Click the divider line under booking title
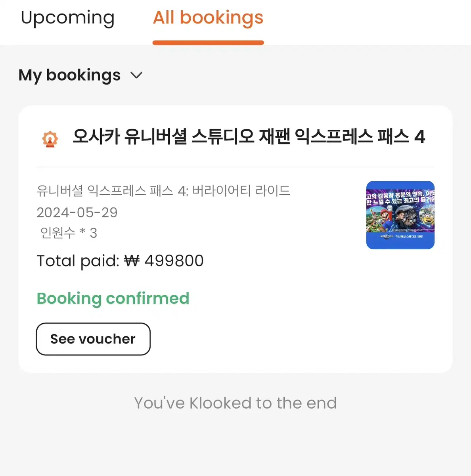 pos(235,167)
